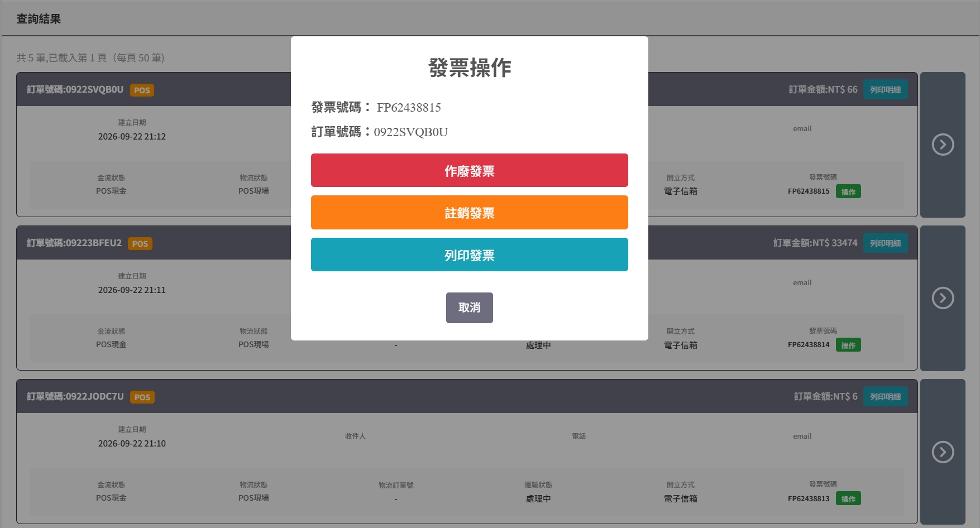Cancel the invoice dialog with 取消
Image resolution: width=980 pixels, height=528 pixels.
pos(469,308)
